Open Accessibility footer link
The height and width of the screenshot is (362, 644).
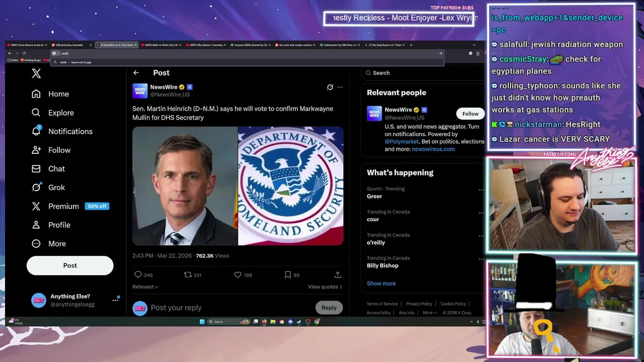[378, 313]
